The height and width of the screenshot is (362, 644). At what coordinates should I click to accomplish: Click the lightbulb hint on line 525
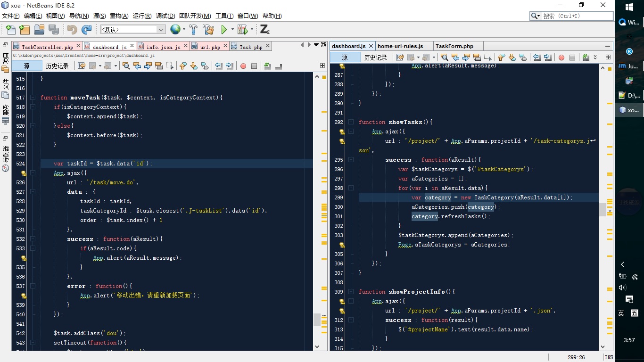click(24, 173)
